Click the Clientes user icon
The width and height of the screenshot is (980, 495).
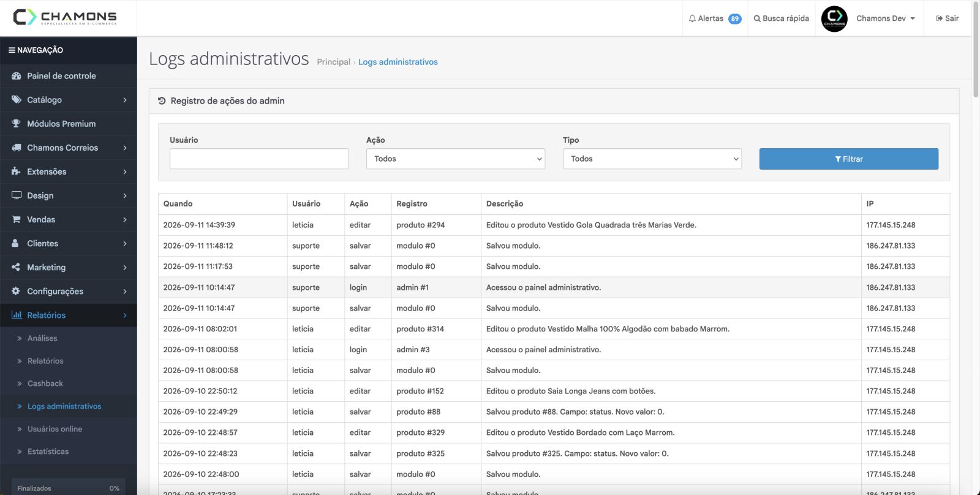coord(15,243)
